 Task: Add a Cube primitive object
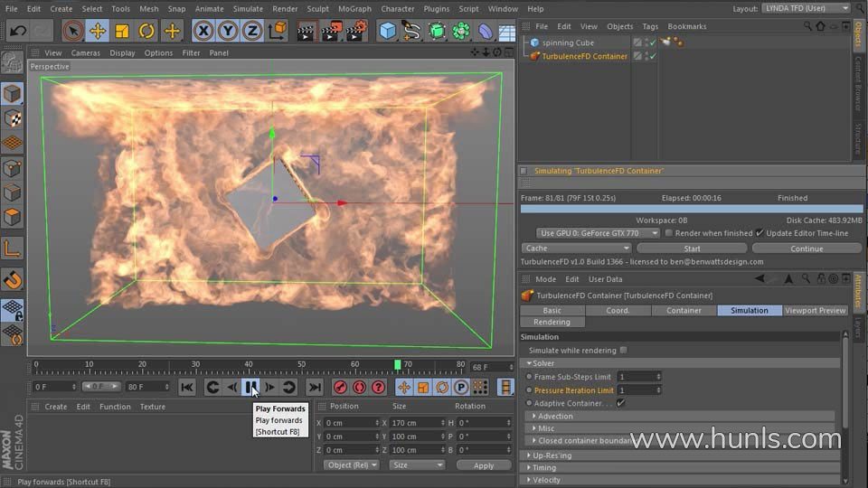click(388, 31)
